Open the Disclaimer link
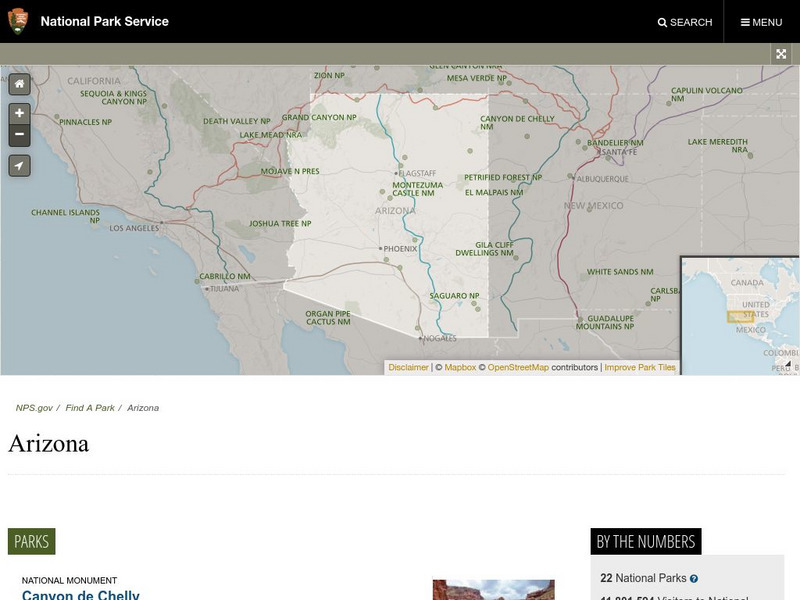 click(x=408, y=368)
